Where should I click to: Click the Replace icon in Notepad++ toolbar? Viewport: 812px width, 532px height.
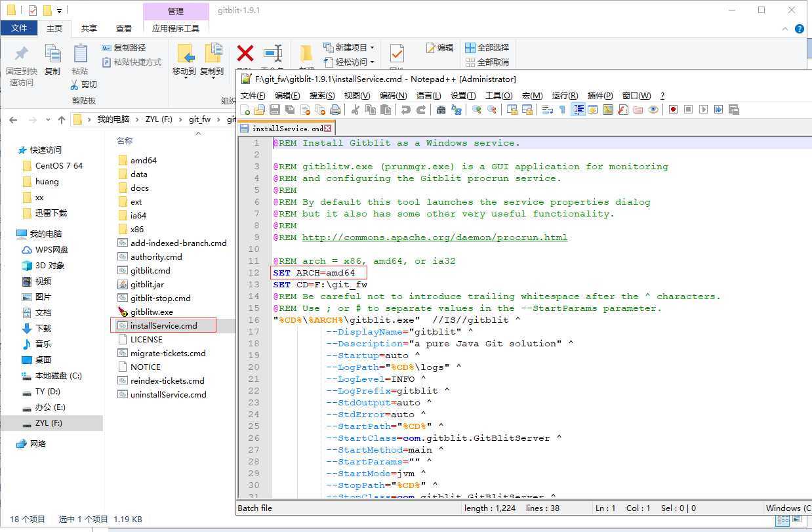(x=457, y=110)
